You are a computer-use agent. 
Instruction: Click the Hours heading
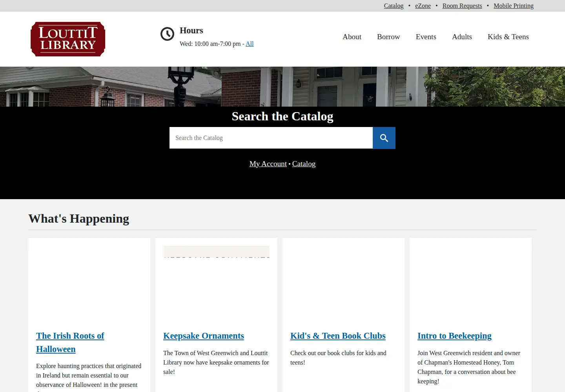pos(191,31)
